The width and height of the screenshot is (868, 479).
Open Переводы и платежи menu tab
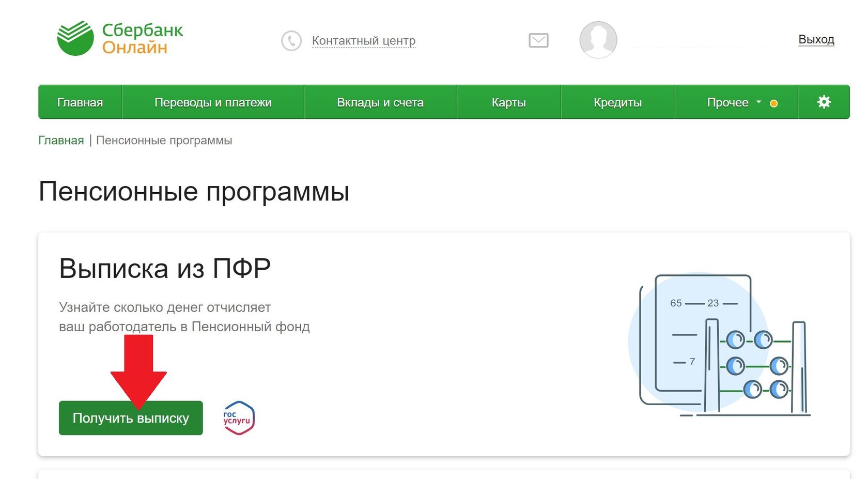coord(213,102)
